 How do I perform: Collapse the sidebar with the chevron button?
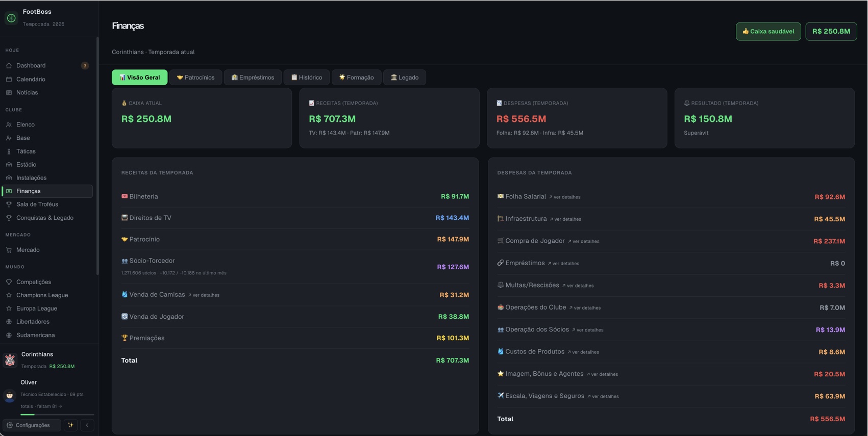tap(87, 425)
